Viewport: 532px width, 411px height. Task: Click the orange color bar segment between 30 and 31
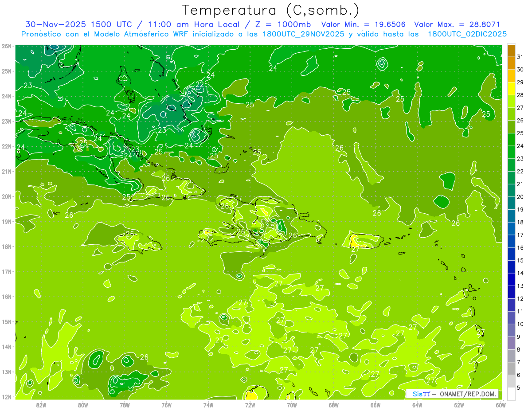pos(511,63)
